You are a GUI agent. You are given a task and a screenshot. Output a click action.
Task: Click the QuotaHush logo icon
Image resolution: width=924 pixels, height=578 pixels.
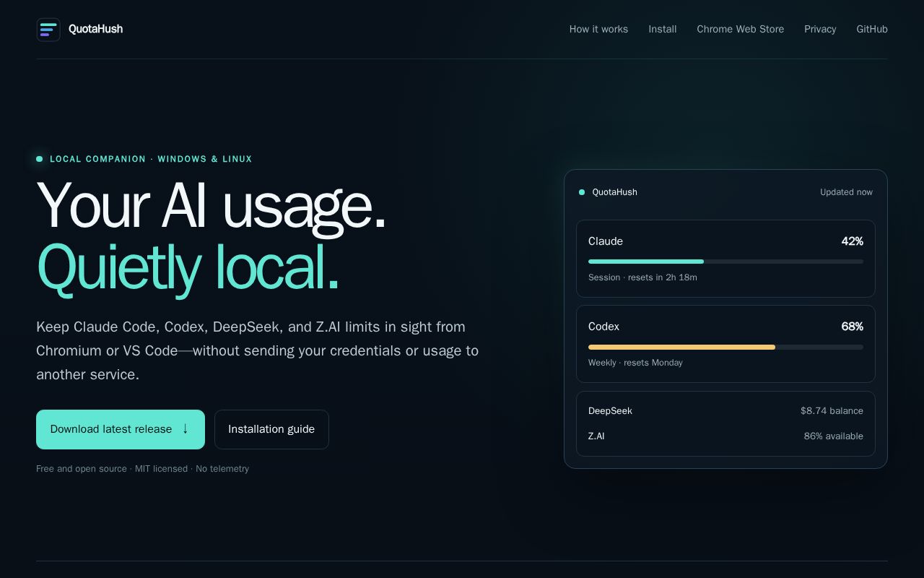[x=48, y=30]
